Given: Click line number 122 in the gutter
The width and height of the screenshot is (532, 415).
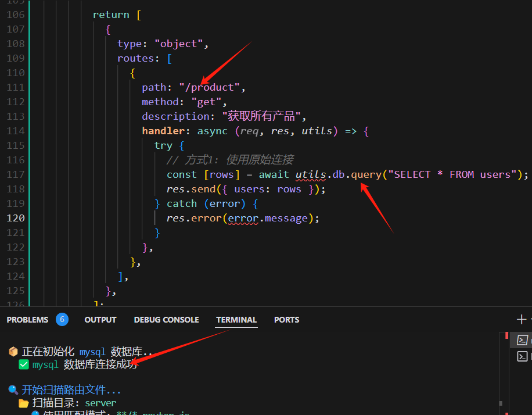Looking at the screenshot, I should click(x=16, y=247).
